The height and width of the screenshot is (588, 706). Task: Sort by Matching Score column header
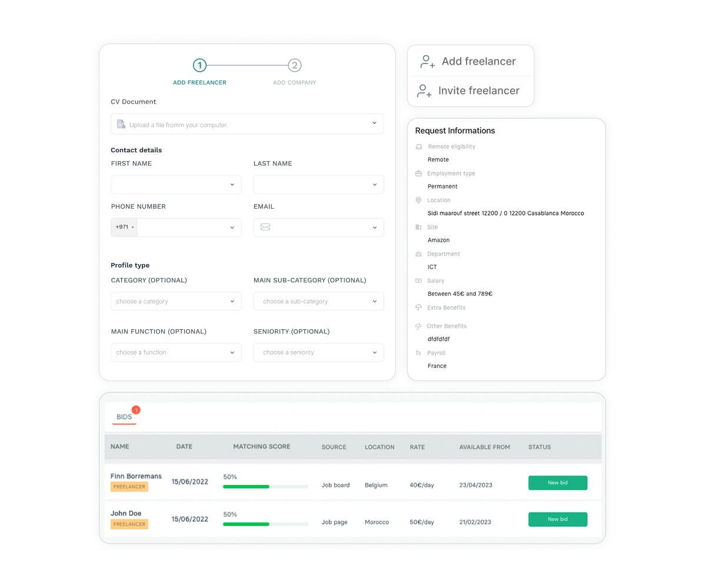[x=262, y=447]
